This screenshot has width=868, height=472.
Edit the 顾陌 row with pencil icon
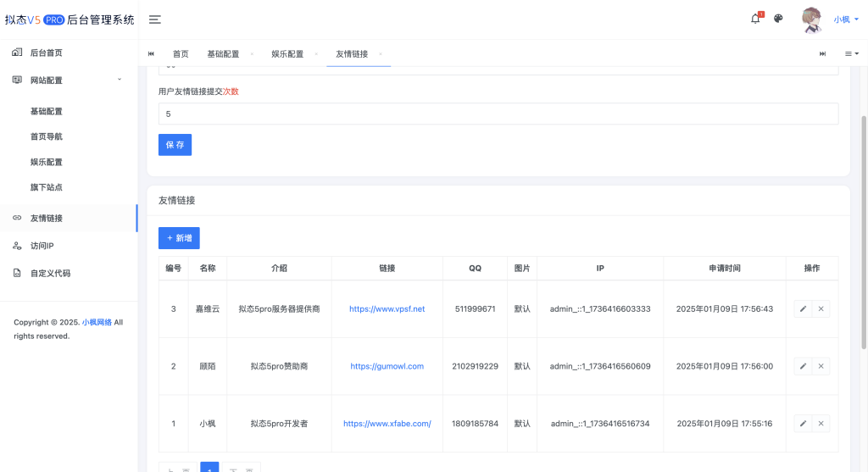[x=803, y=366]
